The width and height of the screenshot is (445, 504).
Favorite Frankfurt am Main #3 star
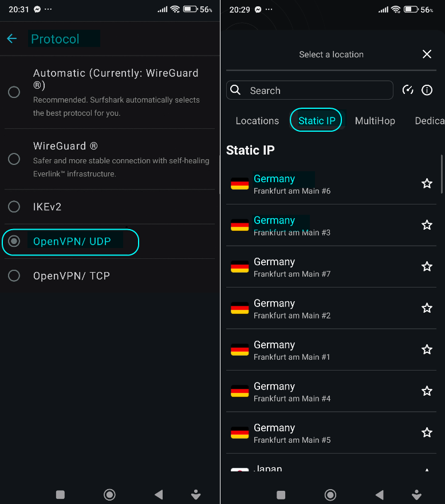(x=427, y=225)
